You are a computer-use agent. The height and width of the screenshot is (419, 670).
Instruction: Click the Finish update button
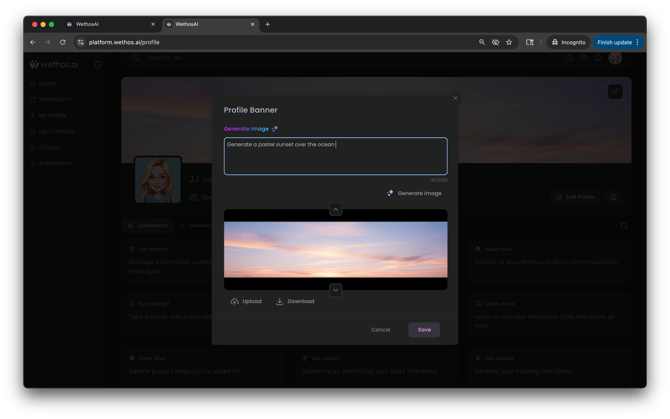(618, 42)
